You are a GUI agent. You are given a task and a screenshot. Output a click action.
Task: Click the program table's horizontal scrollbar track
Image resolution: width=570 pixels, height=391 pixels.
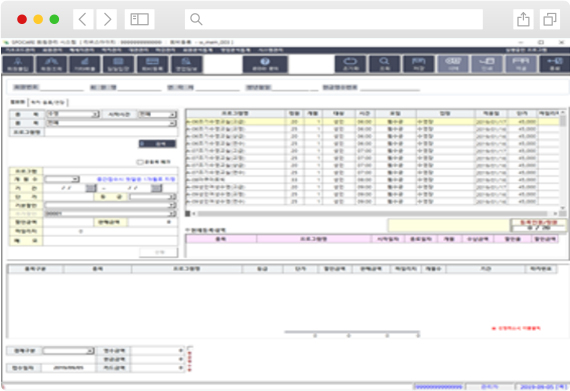click(x=373, y=214)
